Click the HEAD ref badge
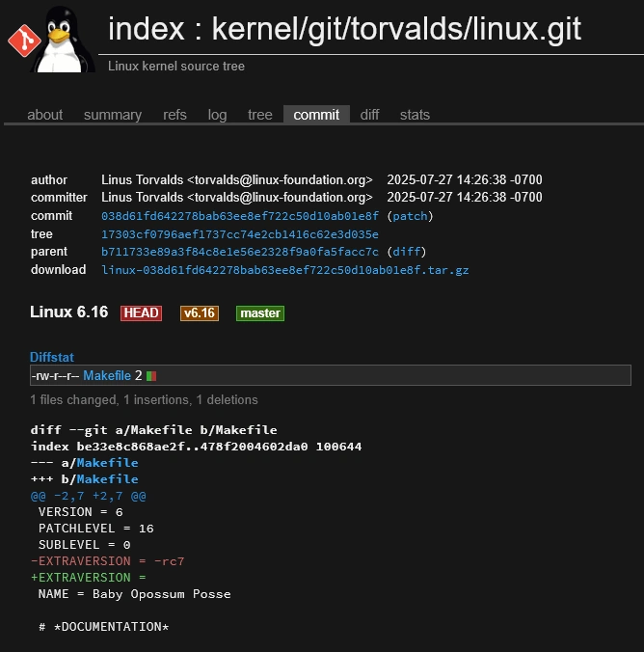The height and width of the screenshot is (652, 644). coord(142,313)
